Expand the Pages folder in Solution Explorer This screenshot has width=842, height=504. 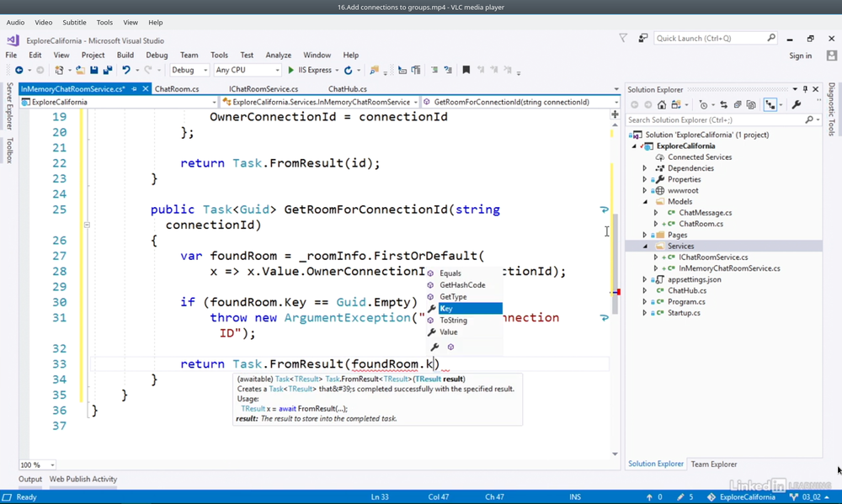[645, 235]
